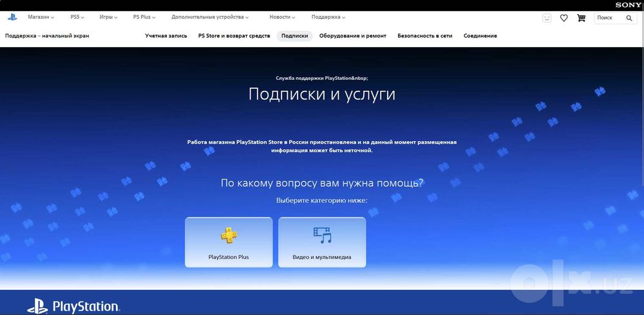Click the Подписки и услуги heading
644x315 pixels.
[322, 95]
